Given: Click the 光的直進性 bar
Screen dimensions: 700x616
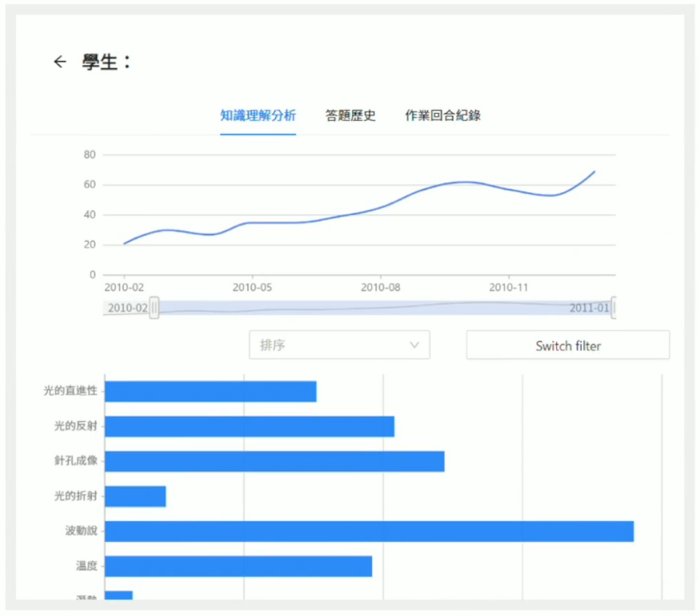Looking at the screenshot, I should click(x=211, y=392).
